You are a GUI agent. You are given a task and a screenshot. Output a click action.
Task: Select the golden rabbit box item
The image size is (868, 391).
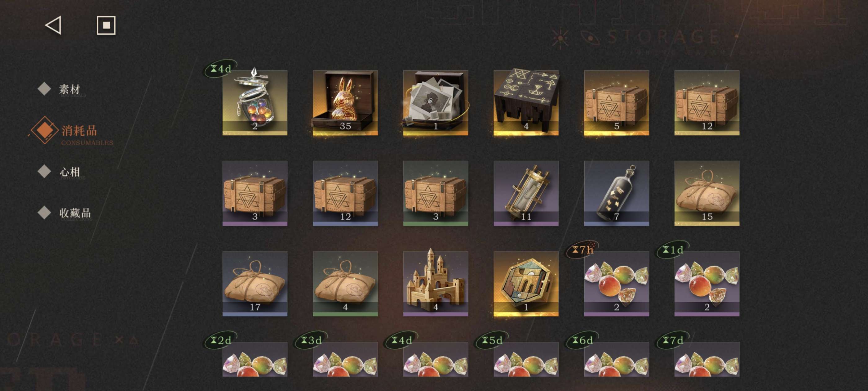345,102
